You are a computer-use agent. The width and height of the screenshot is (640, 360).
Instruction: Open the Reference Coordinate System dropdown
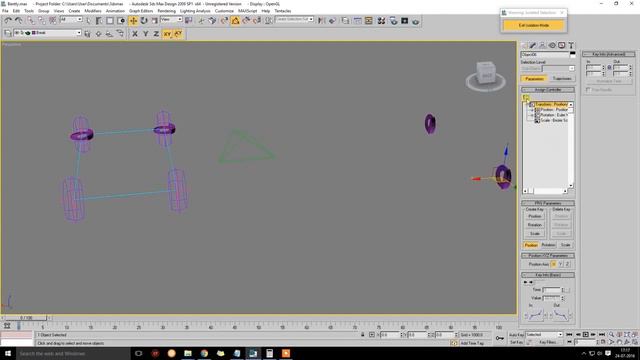point(171,20)
